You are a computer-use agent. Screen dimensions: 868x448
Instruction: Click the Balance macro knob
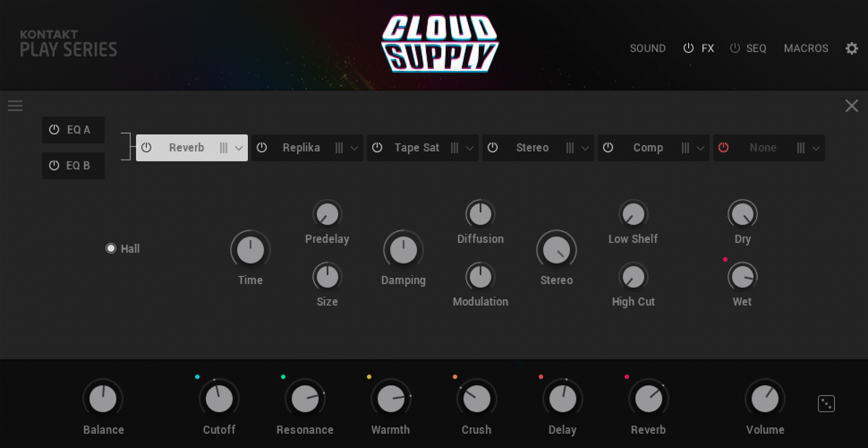tap(103, 399)
